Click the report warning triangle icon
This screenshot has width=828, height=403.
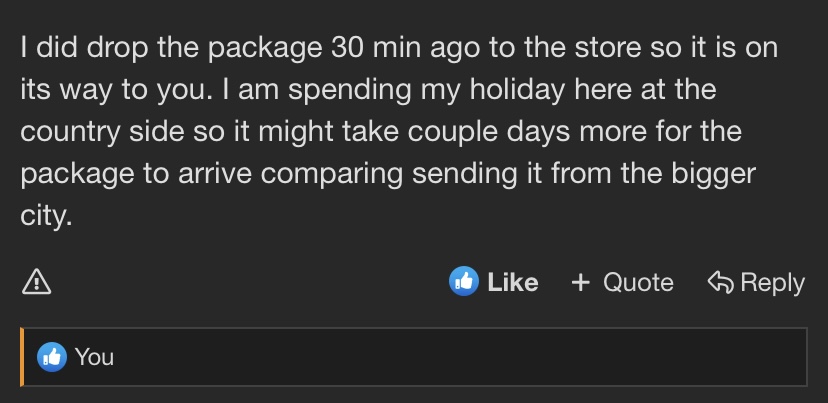coord(37,283)
